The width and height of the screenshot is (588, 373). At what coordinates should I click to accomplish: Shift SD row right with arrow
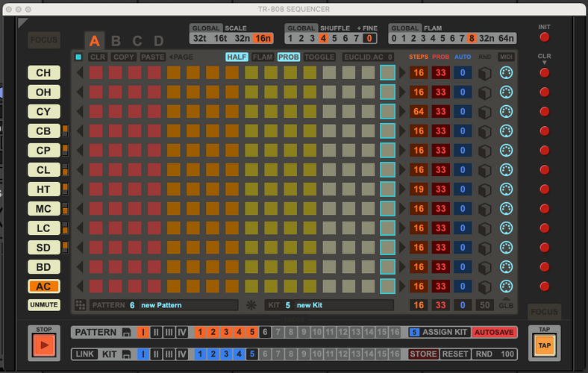point(402,248)
